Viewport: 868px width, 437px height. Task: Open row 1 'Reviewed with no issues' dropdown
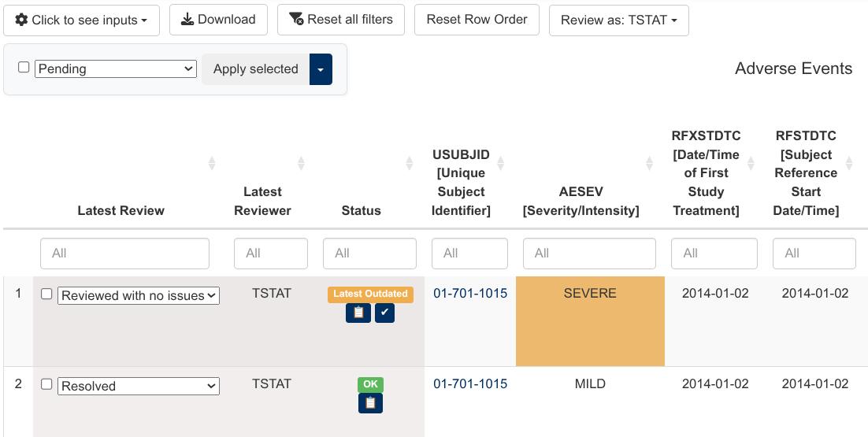(x=139, y=296)
